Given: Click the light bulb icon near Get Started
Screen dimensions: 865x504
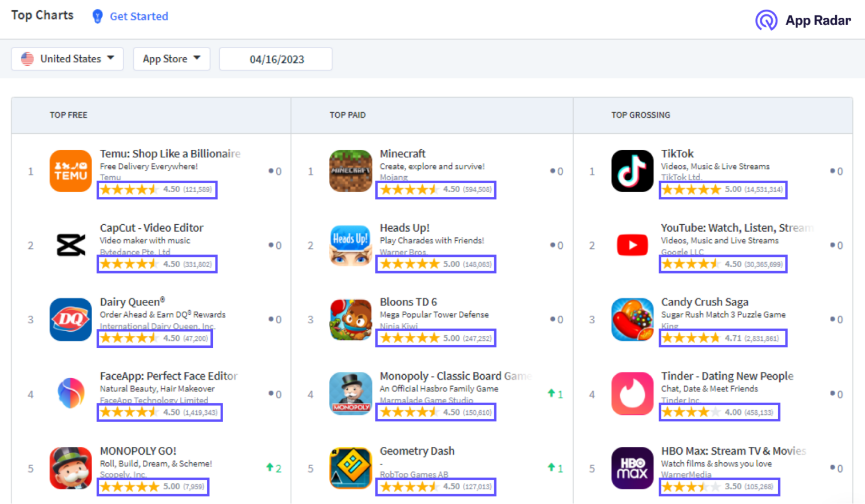Looking at the screenshot, I should (x=96, y=17).
